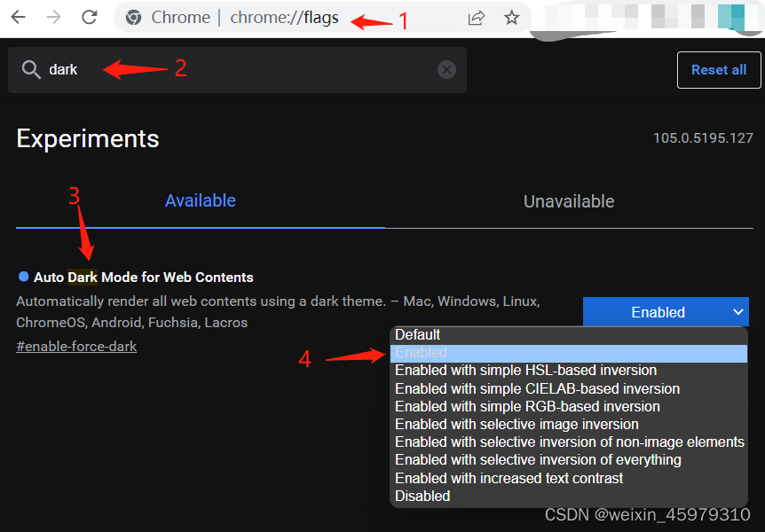Screen dimensions: 765x532
Task: Click the search magnifier icon in flags search
Action: pyautogui.click(x=31, y=70)
